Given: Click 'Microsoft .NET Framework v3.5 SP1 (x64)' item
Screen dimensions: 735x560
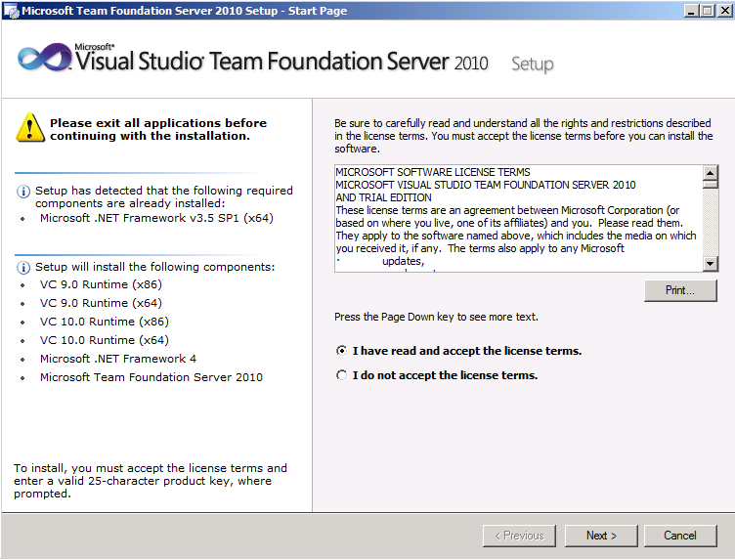Looking at the screenshot, I should 156,218.
